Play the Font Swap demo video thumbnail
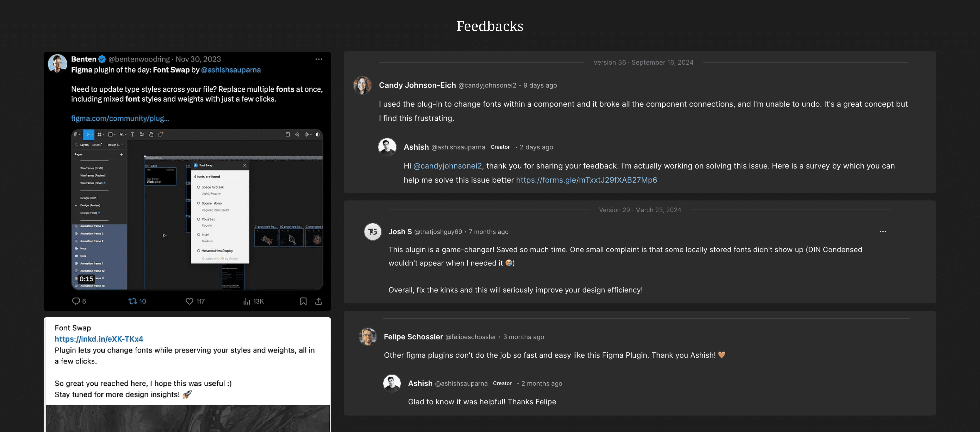 [x=197, y=210]
